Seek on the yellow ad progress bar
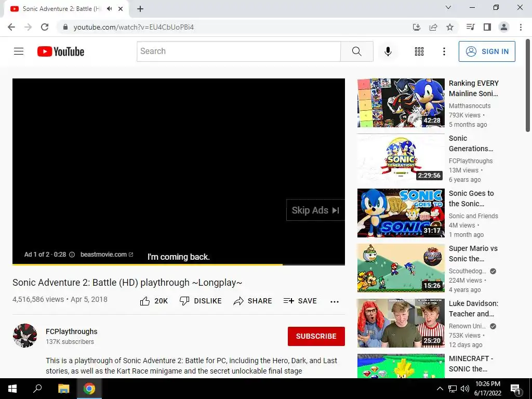Image resolution: width=532 pixels, height=399 pixels. 179,264
